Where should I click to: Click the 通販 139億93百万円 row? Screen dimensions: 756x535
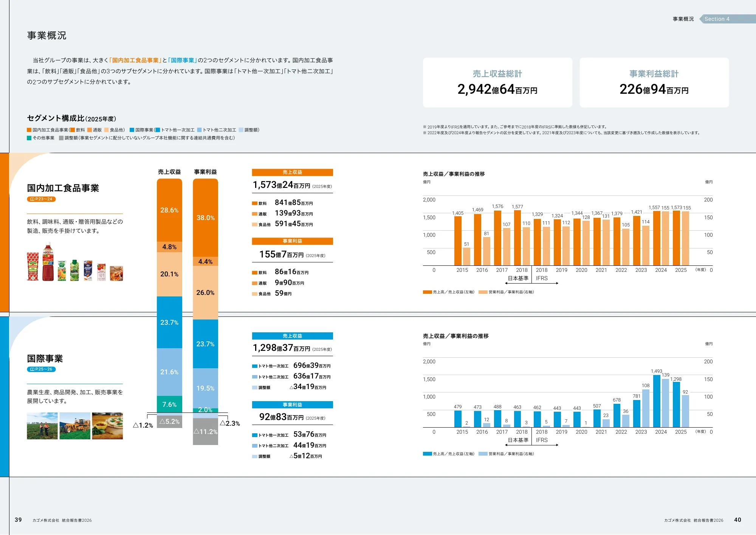click(x=283, y=213)
